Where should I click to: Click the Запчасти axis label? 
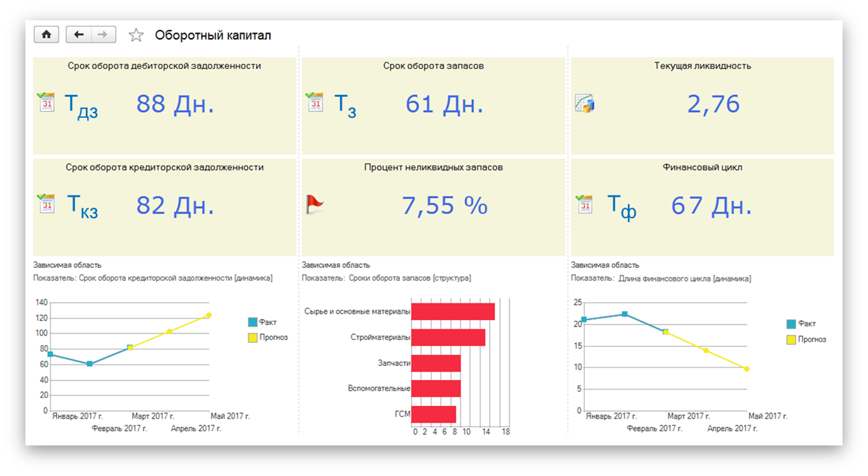pyautogui.click(x=394, y=363)
